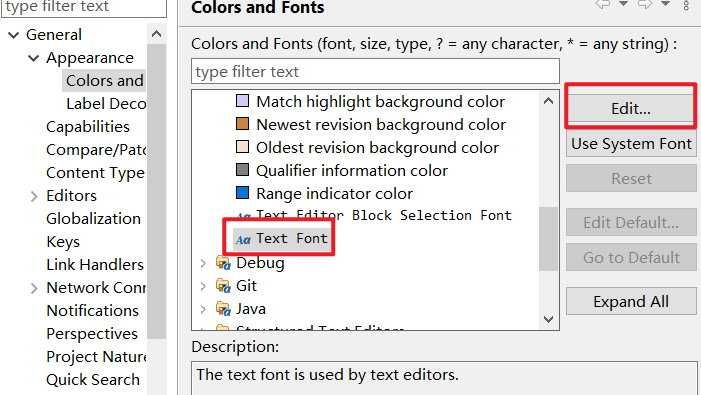Select Match highlight background color swatch

242,101
